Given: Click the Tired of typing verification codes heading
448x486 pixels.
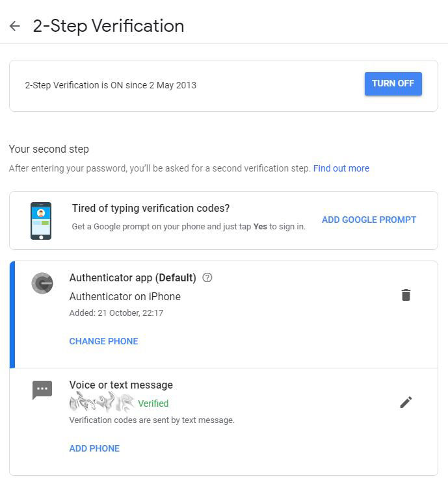Looking at the screenshot, I should pos(151,209).
